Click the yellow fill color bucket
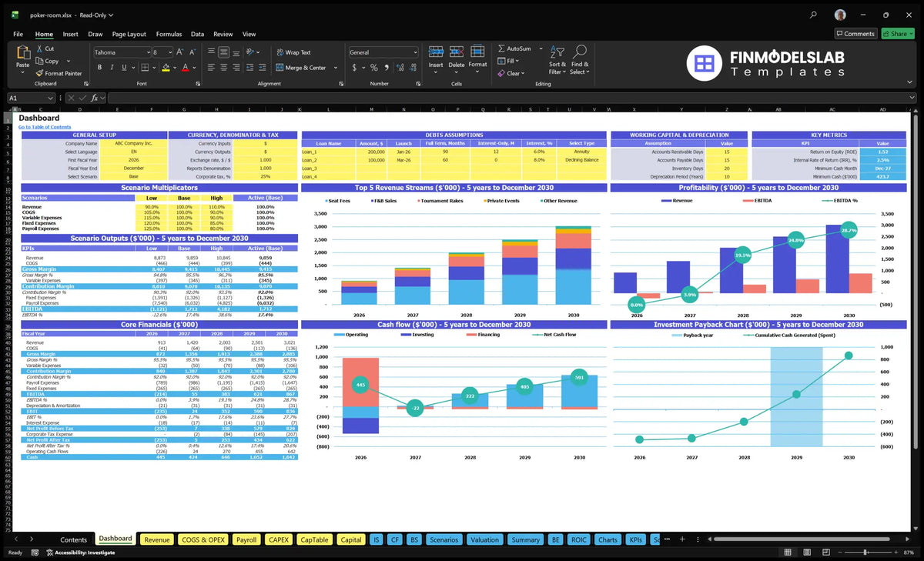The width and height of the screenshot is (924, 561). point(166,68)
